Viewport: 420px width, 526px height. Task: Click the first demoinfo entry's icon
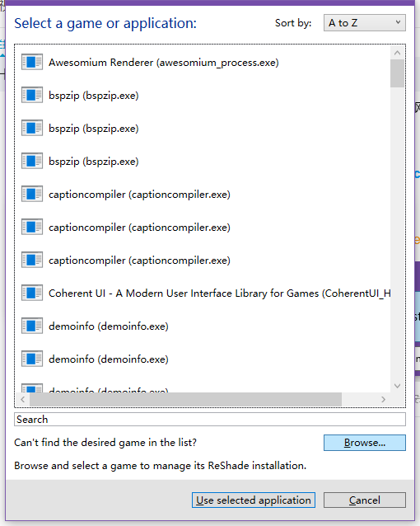click(32, 326)
